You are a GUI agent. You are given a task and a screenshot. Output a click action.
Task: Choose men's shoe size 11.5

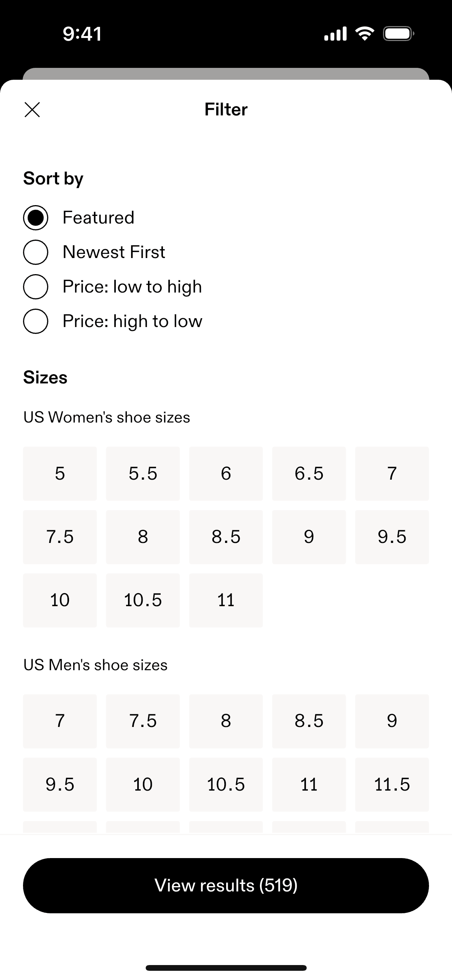(392, 784)
